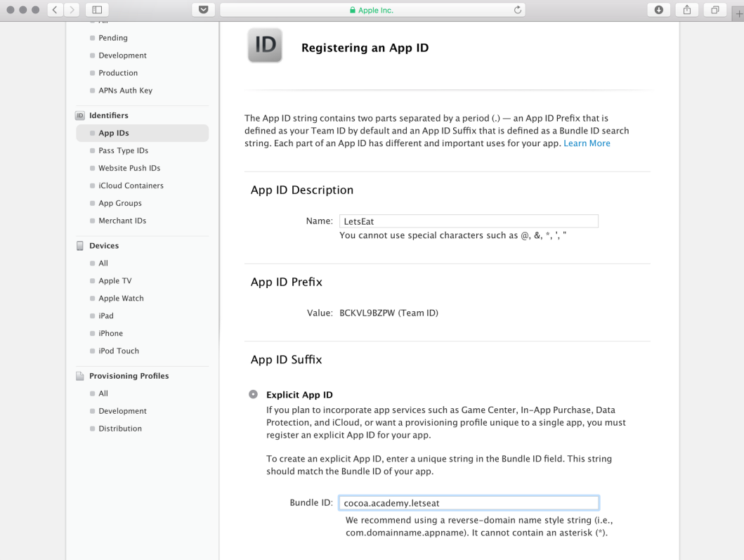The height and width of the screenshot is (560, 744).
Task: Show All provisioning profiles
Action: click(x=103, y=393)
